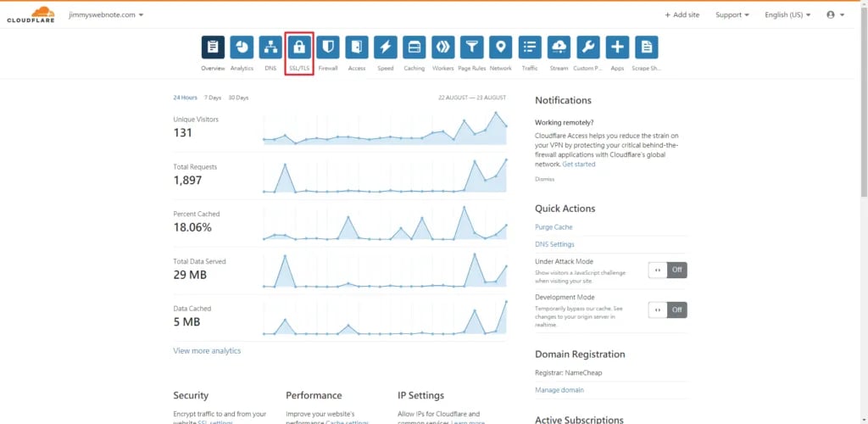Screen dimensions: 868x424
Task: Open the Apps plus icon
Action: 617,47
